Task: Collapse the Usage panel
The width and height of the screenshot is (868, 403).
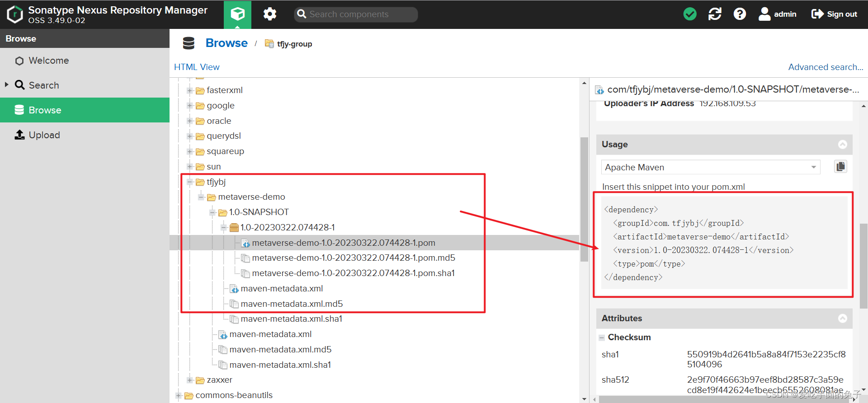Action: tap(842, 144)
